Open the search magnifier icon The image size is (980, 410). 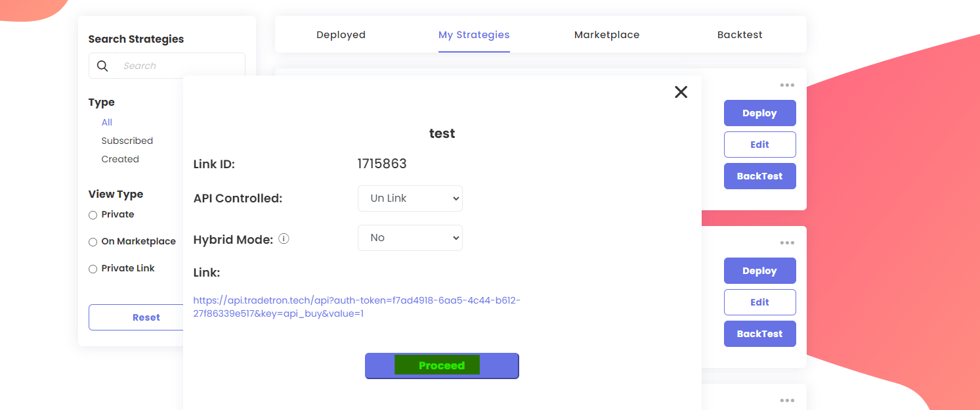tap(102, 66)
